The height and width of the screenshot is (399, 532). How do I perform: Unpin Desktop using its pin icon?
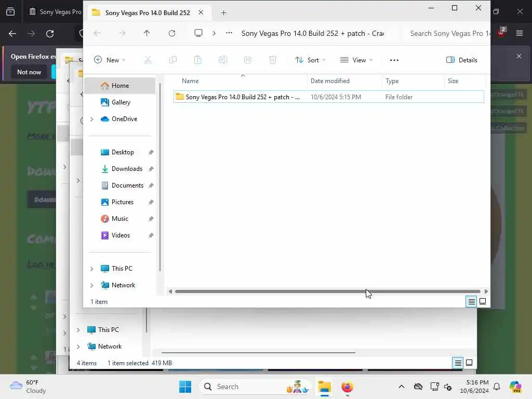point(151,152)
